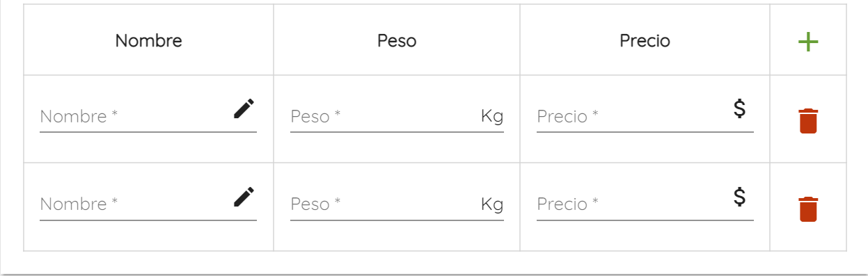The width and height of the screenshot is (868, 276).
Task: Click the Peso column header
Action: [397, 41]
